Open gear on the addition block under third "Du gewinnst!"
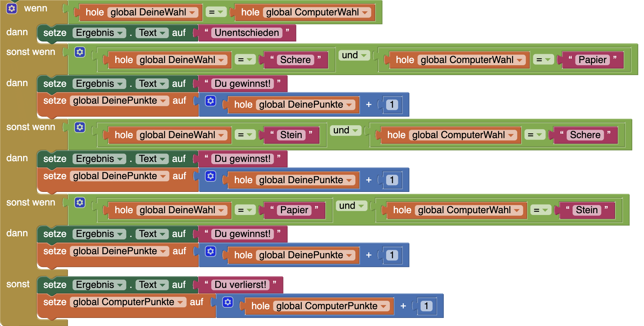This screenshot has width=644, height=326. (x=211, y=251)
